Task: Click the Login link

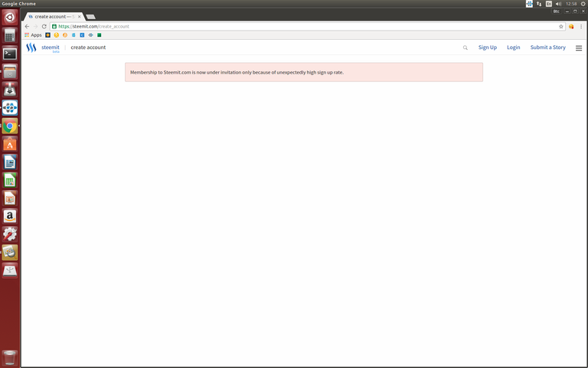Action: 513,48
